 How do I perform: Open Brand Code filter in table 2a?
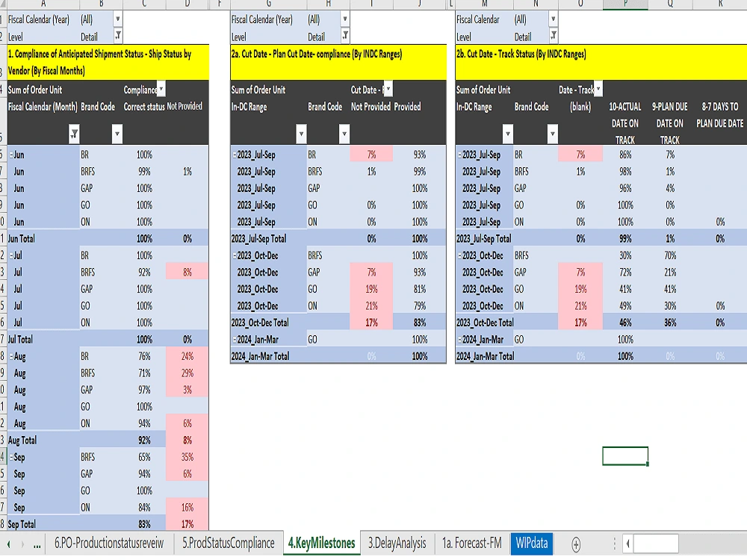click(344, 134)
